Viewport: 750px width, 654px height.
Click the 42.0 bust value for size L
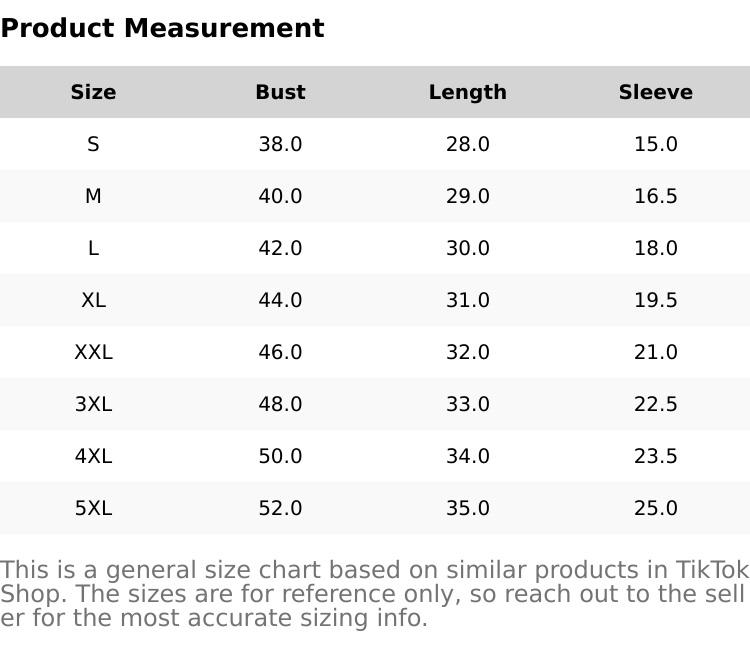pyautogui.click(x=280, y=248)
